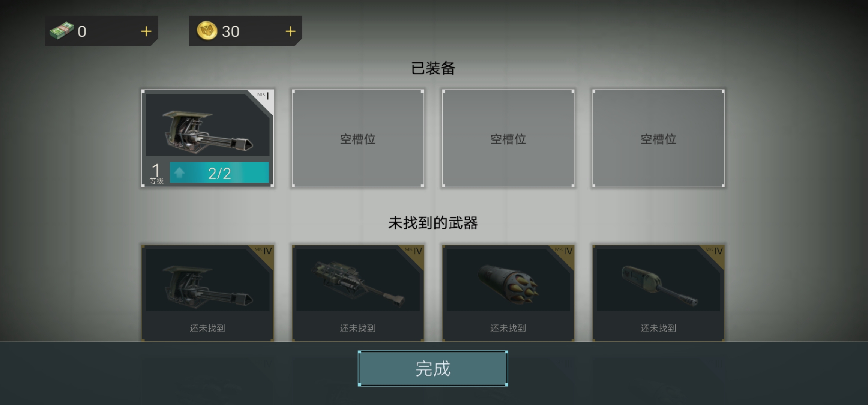
Task: Click the green cash currency icon
Action: pyautogui.click(x=62, y=31)
